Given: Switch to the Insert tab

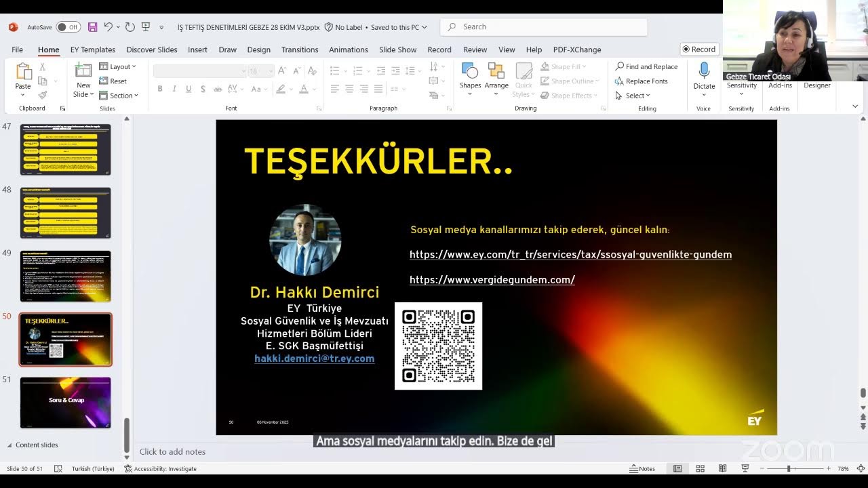Looking at the screenshot, I should 197,49.
